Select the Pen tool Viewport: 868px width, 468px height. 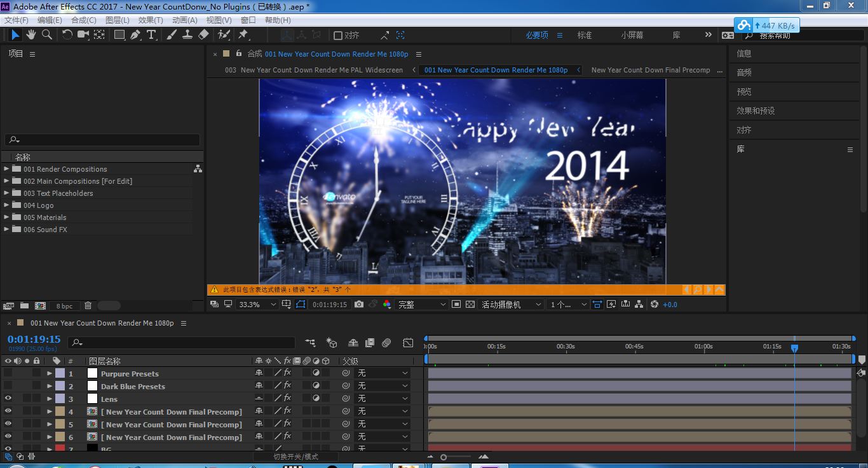pyautogui.click(x=135, y=35)
